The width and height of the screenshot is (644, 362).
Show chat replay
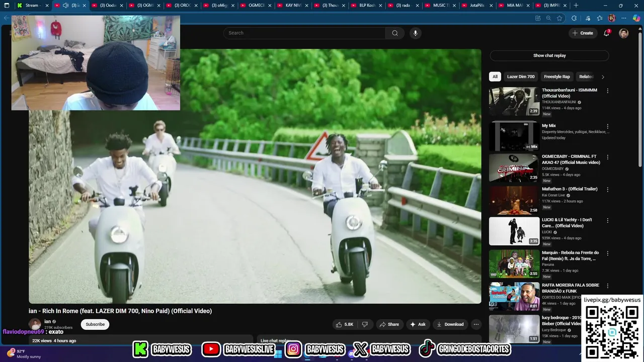tap(549, 56)
